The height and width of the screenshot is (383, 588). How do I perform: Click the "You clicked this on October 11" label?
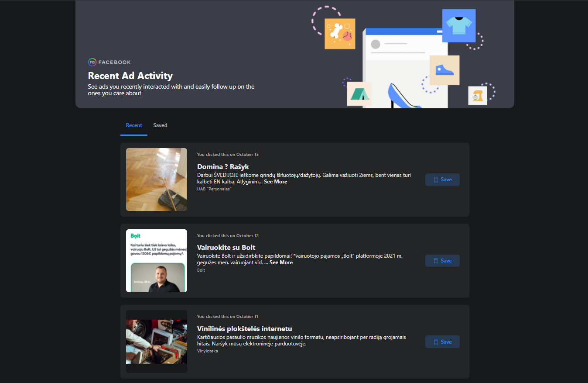click(x=228, y=317)
